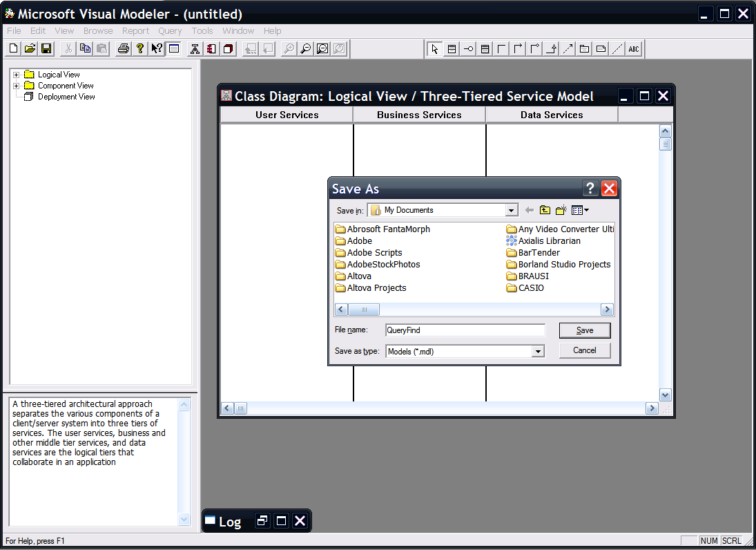Open the Save as type dropdown

pyautogui.click(x=538, y=352)
